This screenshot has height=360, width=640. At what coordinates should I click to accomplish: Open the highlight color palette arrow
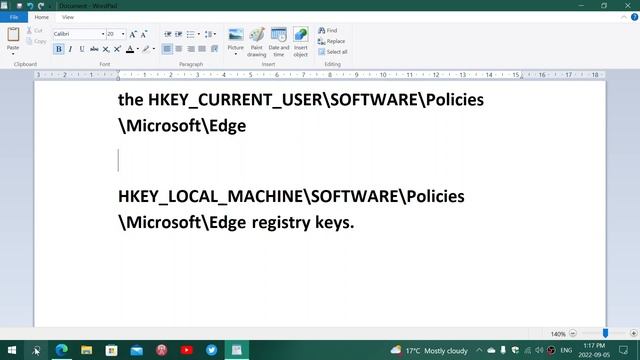tap(154, 49)
